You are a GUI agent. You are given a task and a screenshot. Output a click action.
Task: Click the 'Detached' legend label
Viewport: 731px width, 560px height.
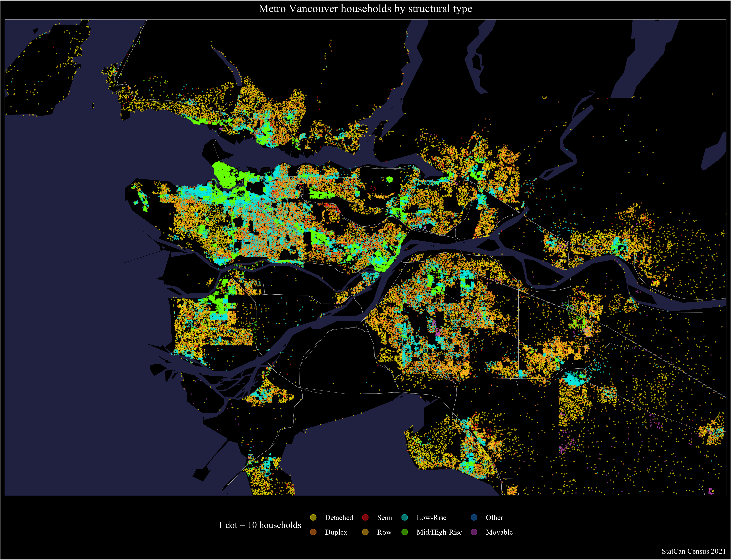click(339, 518)
